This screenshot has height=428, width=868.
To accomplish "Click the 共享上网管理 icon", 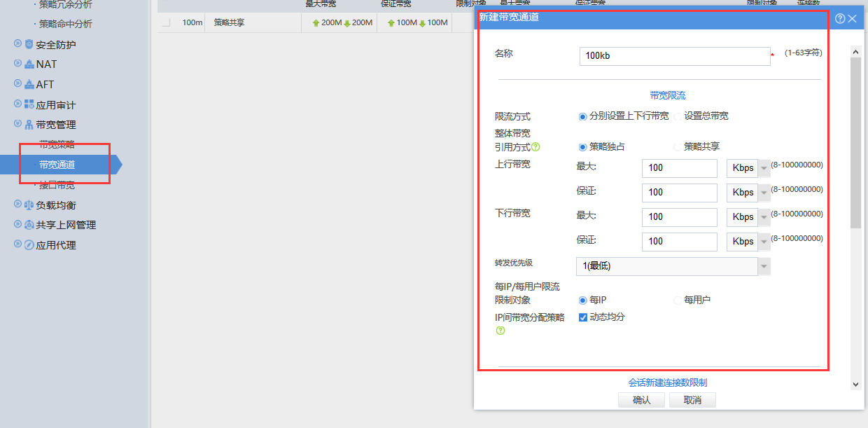I will coord(29,225).
